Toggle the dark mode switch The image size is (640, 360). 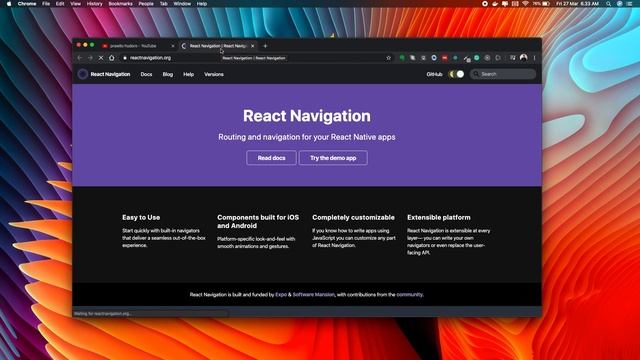456,74
